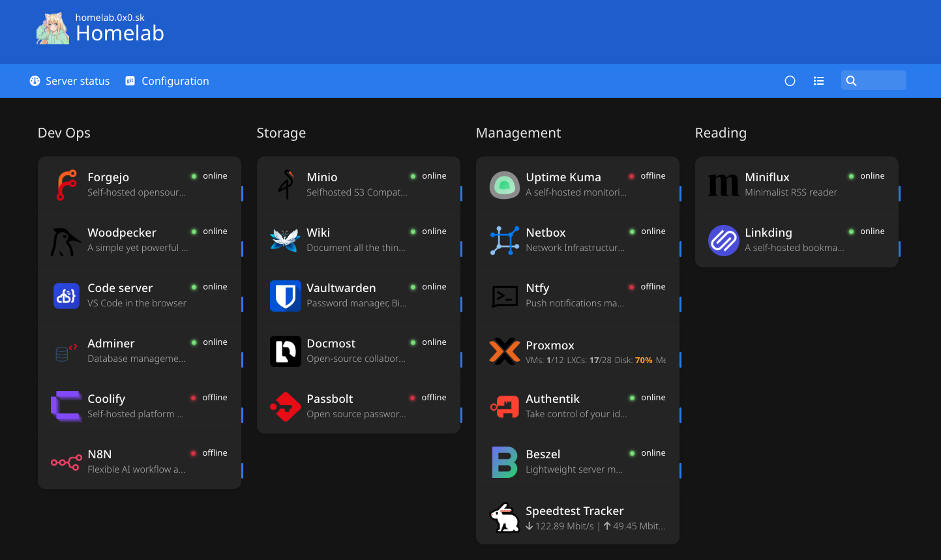Open Woodpecker via its penguin icon
Viewport: 941px width, 560px height.
point(67,241)
